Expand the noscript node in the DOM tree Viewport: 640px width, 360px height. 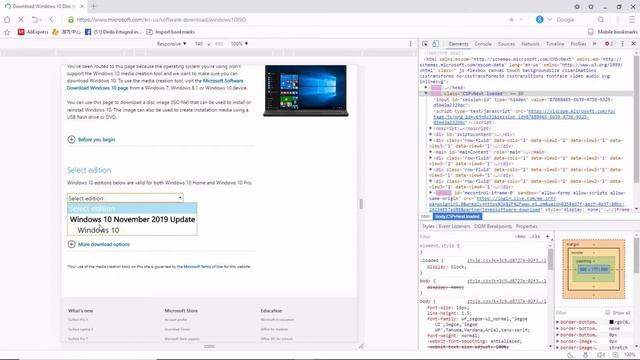[431, 128]
